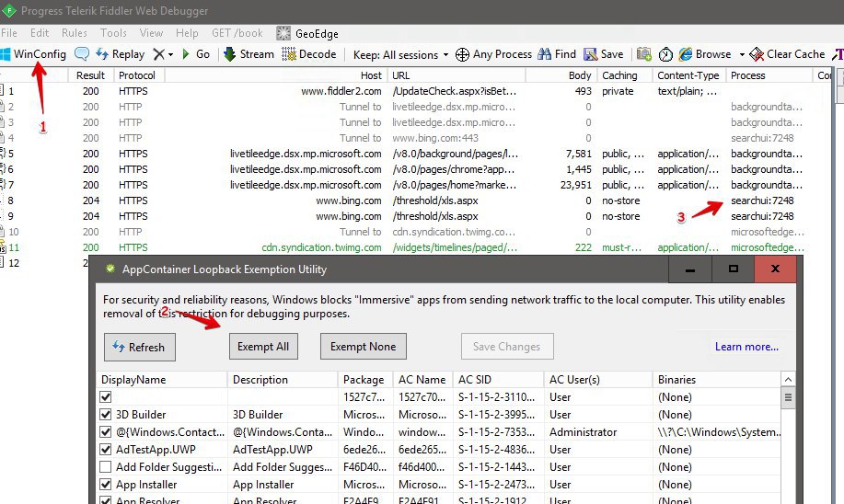Click the session 12 row icon
844x504 pixels.
click(x=2, y=262)
